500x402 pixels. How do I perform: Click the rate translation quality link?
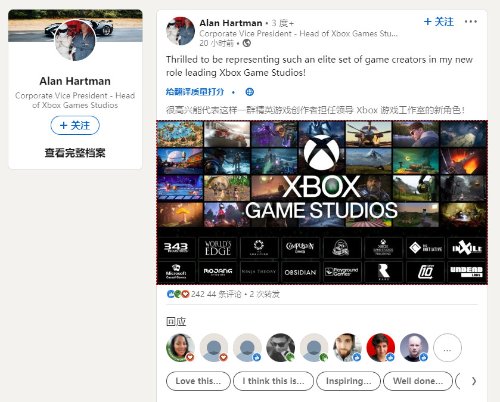pyautogui.click(x=195, y=92)
